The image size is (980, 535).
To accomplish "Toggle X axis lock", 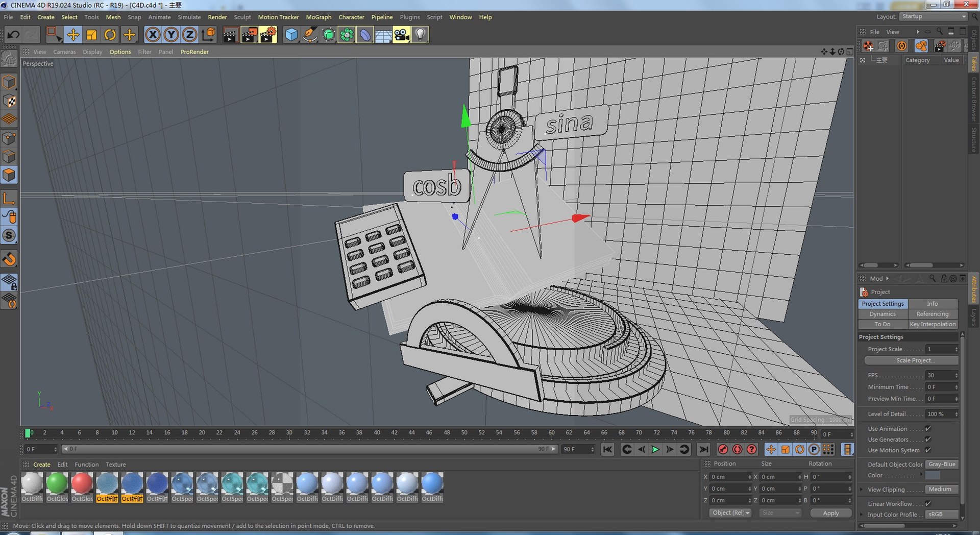I will coord(153,35).
